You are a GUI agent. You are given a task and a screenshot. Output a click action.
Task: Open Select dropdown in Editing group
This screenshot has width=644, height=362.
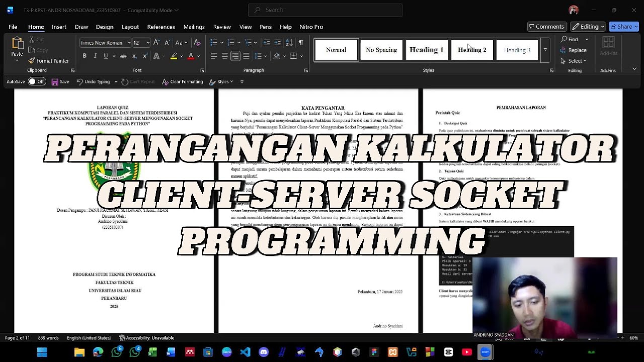coord(574,61)
